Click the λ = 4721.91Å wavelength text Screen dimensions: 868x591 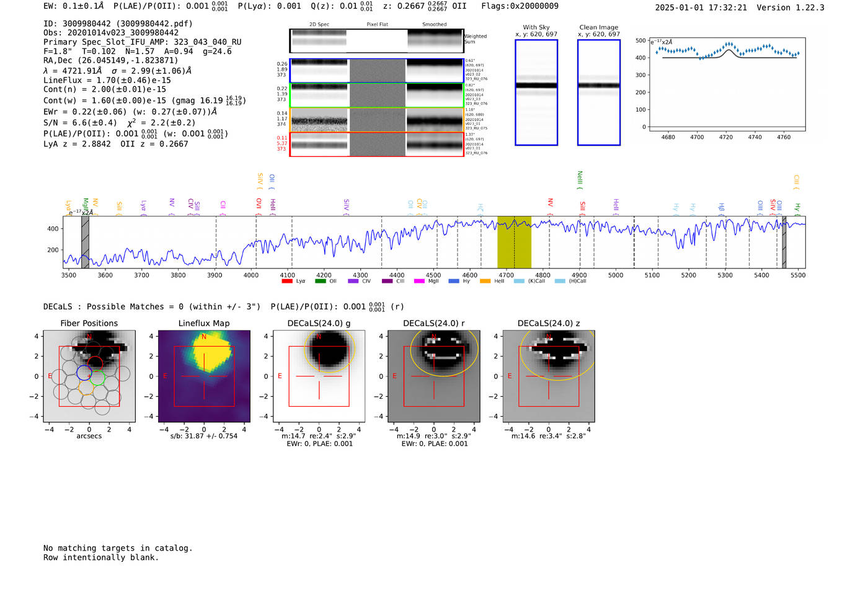[73, 71]
